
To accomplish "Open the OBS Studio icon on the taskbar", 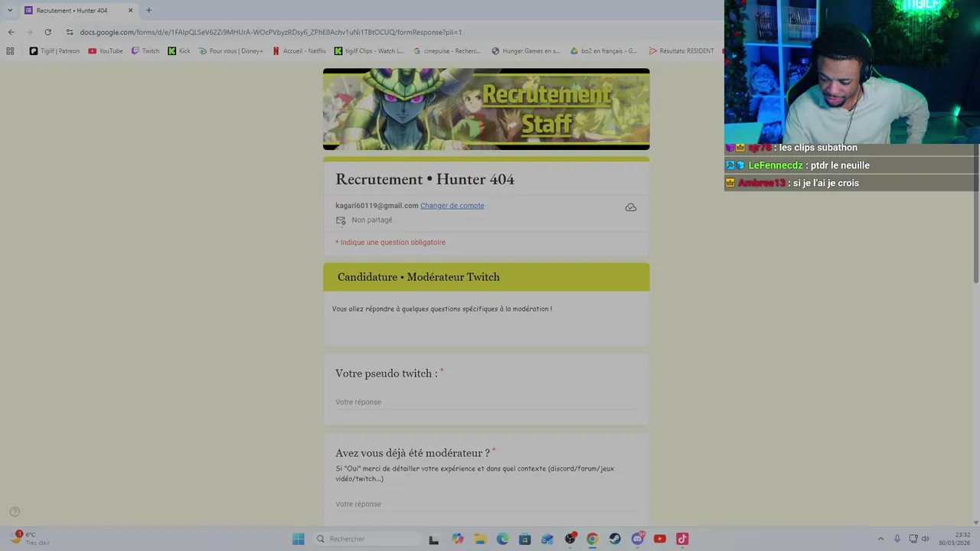I will (570, 539).
